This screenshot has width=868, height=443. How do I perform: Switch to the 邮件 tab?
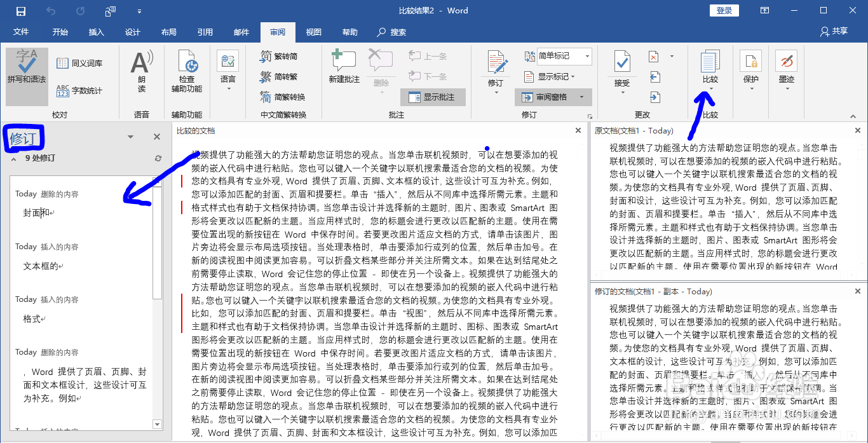point(241,32)
